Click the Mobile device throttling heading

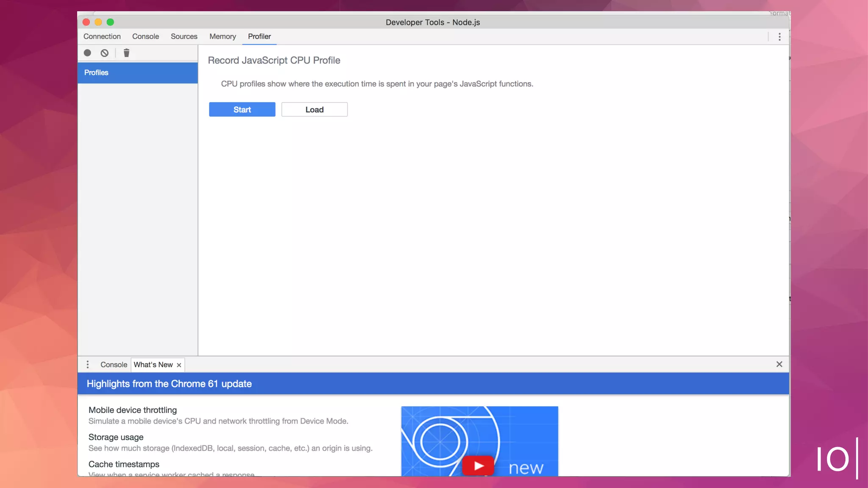tap(133, 410)
